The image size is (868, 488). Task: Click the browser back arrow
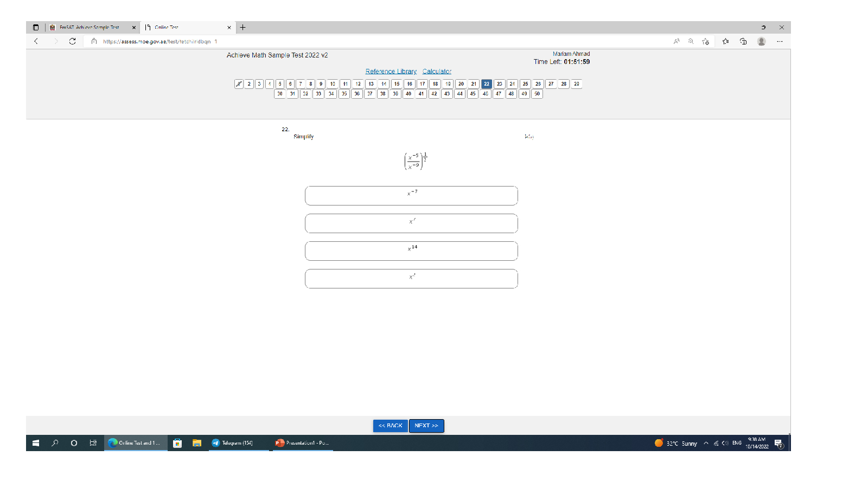(x=36, y=41)
